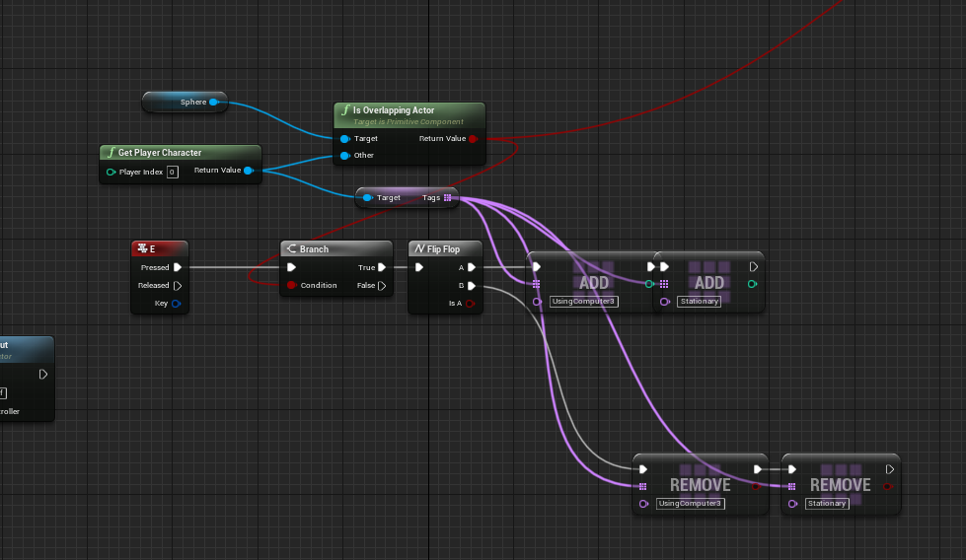The width and height of the screenshot is (966, 560).
Task: Click the Is A boolean pin on Flip Flop
Action: coord(471,304)
